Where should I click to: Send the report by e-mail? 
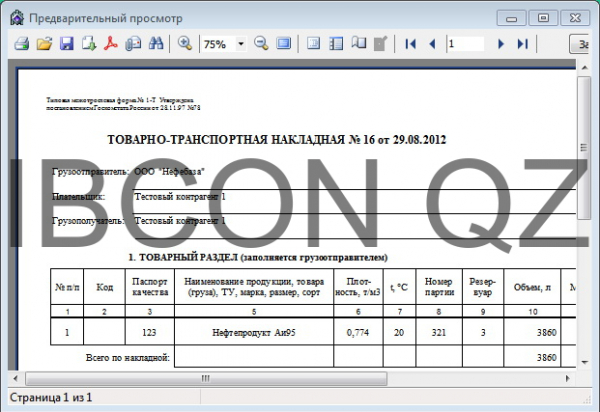tap(133, 44)
